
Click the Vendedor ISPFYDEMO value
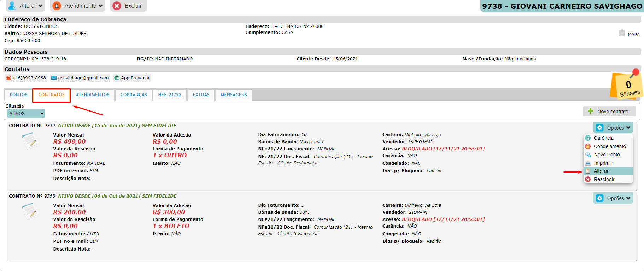tap(421, 142)
